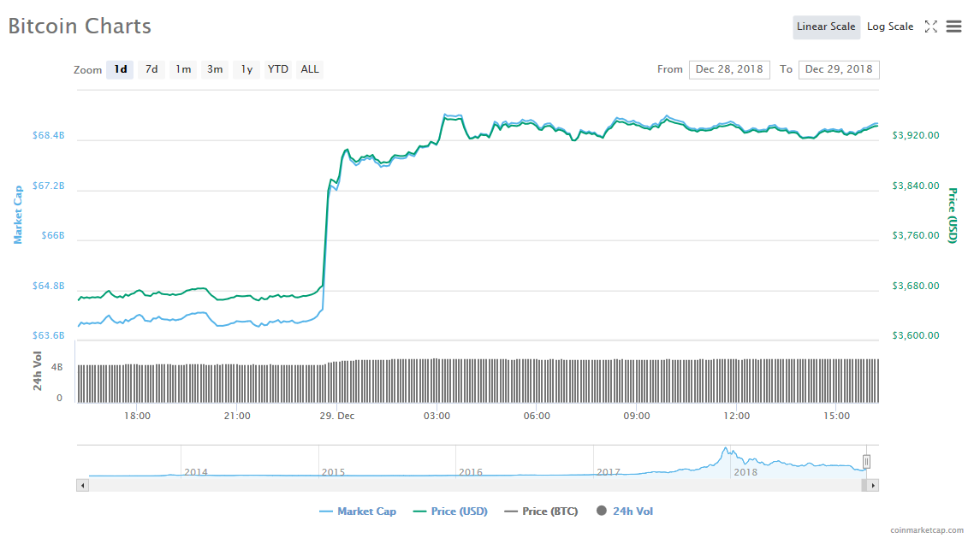Screen dimensions: 980x544
Task: Click the $63.6B market cap label
Action: pyautogui.click(x=48, y=335)
